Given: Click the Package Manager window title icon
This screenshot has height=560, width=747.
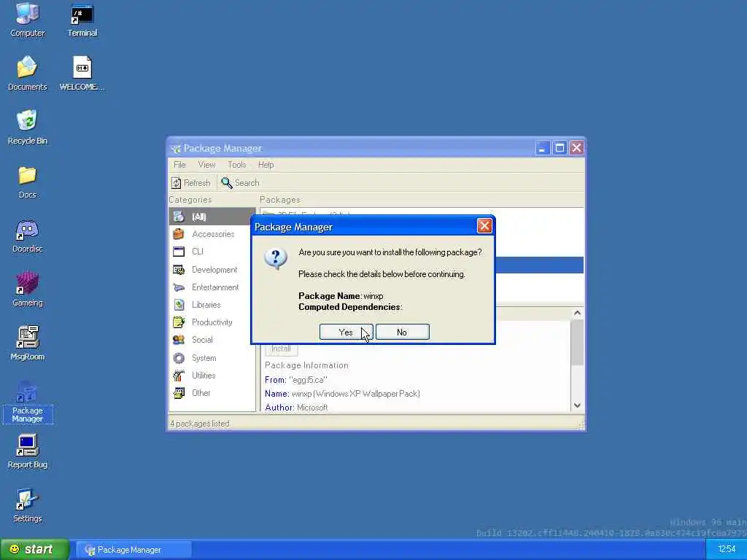Looking at the screenshot, I should pyautogui.click(x=176, y=148).
